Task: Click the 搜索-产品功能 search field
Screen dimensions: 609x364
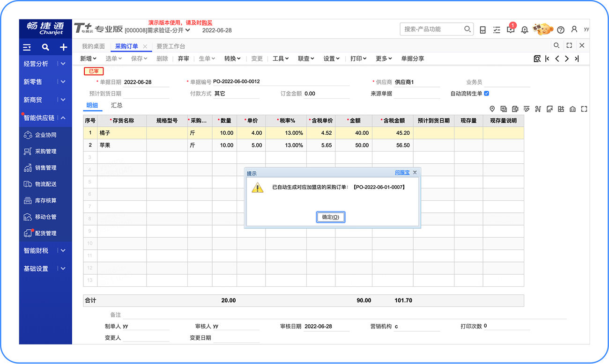Action: (431, 29)
